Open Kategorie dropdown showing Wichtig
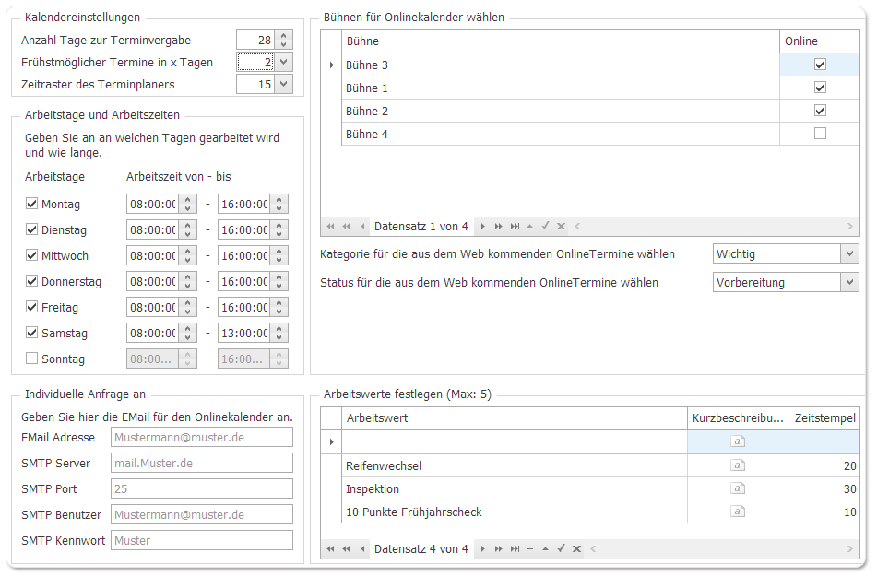This screenshot has height=588, width=877. 849,253
